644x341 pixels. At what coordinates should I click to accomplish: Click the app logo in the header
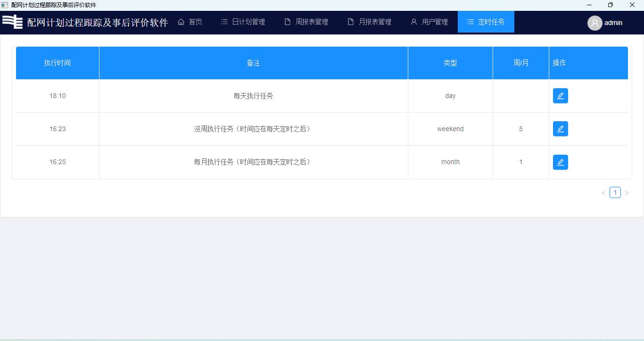[x=13, y=22]
